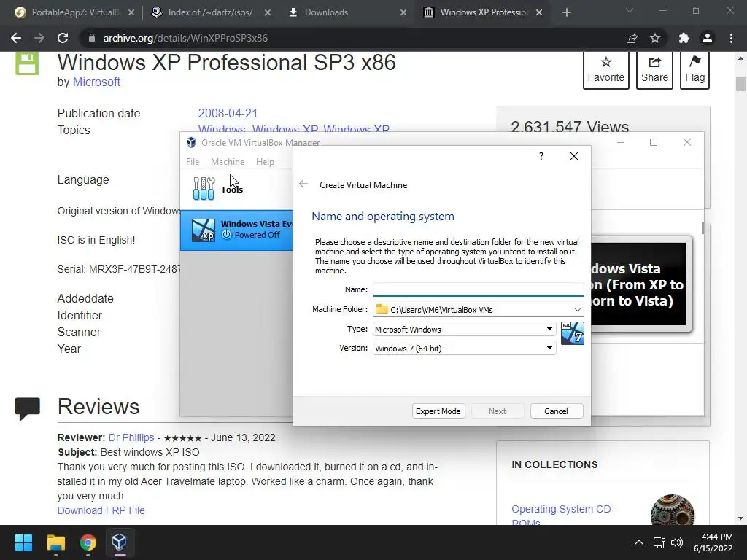Click the tab search chevron
The height and width of the screenshot is (560, 747).
click(x=630, y=10)
